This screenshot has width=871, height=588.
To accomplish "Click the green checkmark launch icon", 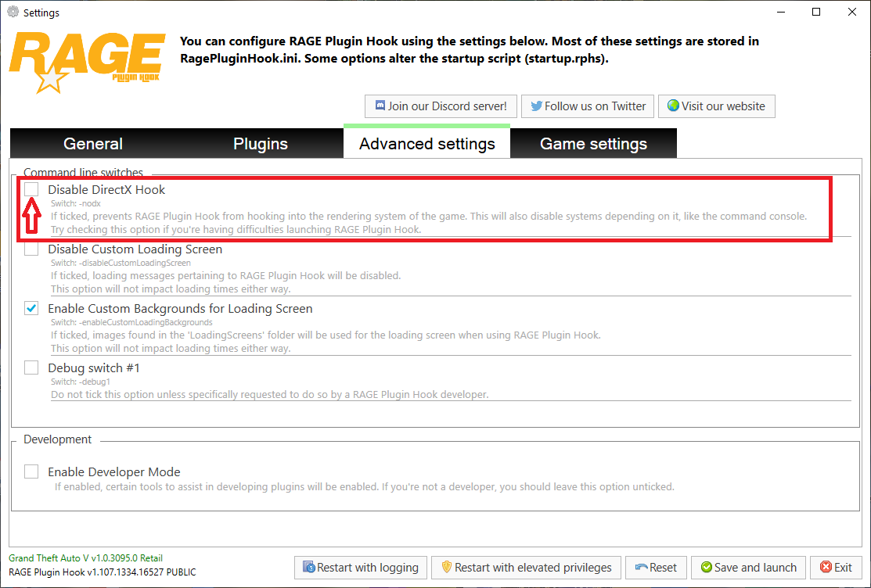I will click(707, 567).
